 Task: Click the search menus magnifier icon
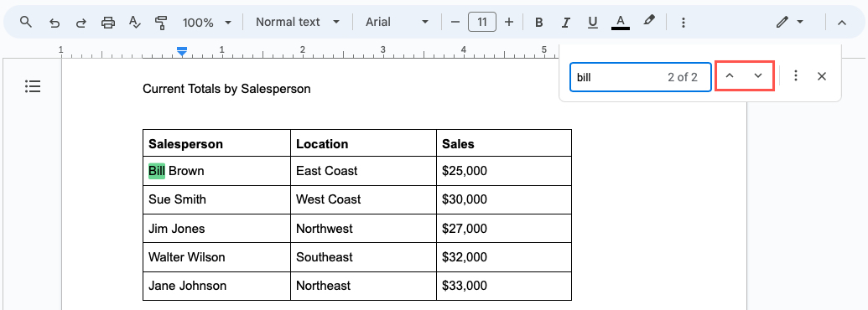(25, 22)
